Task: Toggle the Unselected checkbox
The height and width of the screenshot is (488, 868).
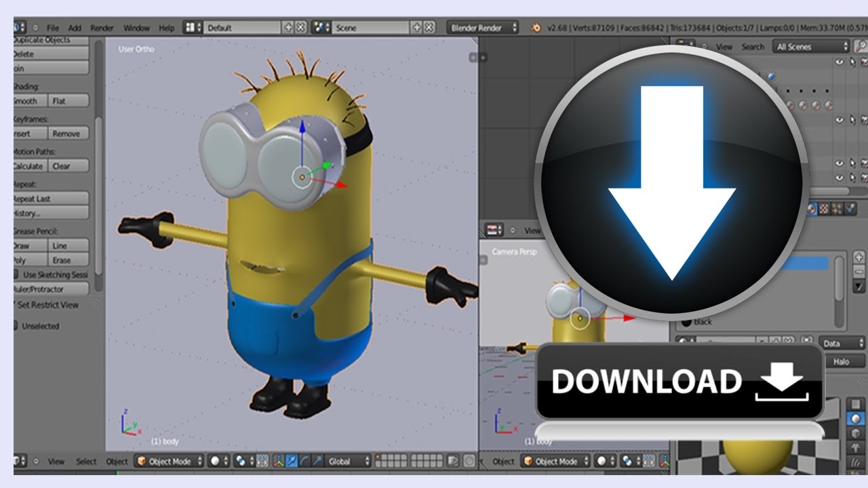Action: click(x=16, y=326)
